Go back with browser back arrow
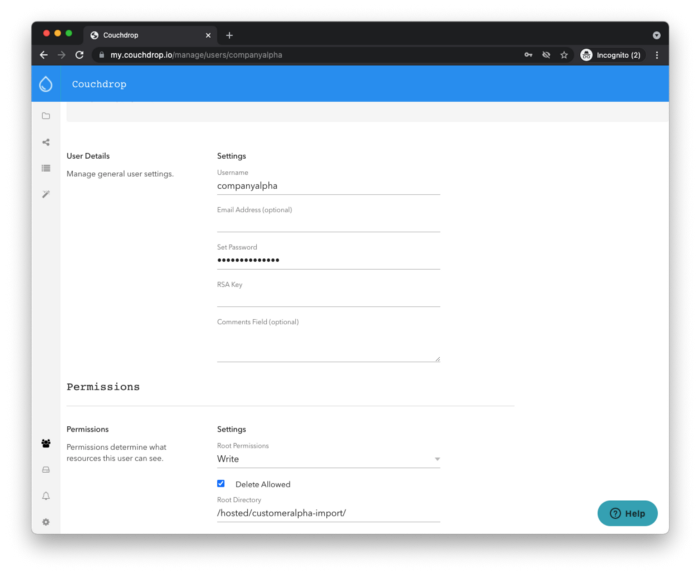 (44, 55)
